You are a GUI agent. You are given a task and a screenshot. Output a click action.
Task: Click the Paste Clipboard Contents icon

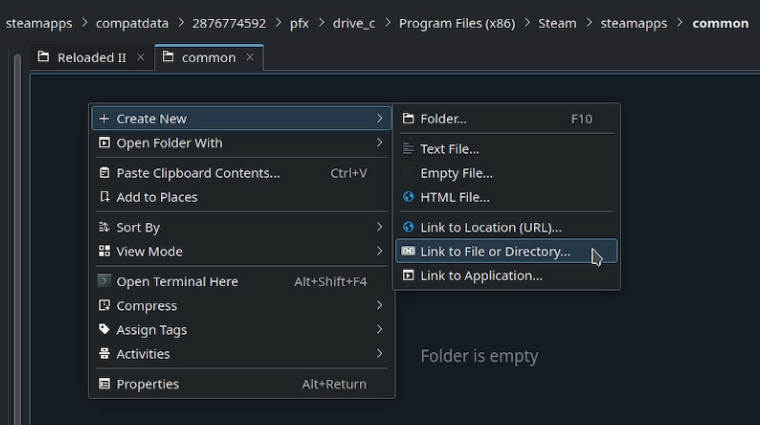(x=105, y=173)
